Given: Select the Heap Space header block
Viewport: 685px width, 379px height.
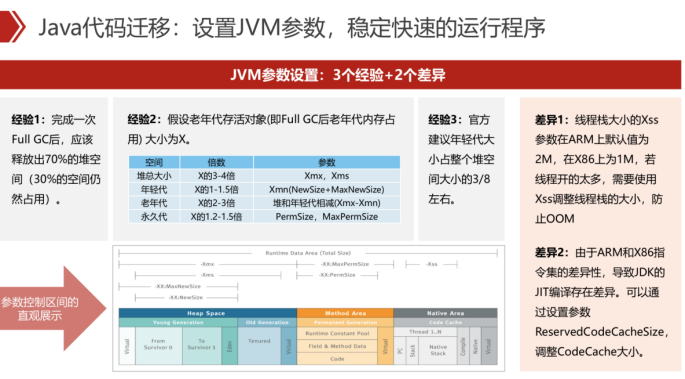Looking at the screenshot, I should point(208,313).
